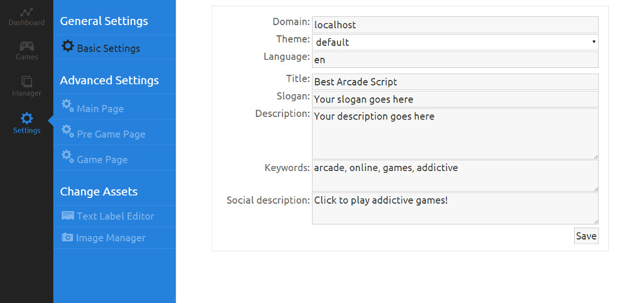The height and width of the screenshot is (303, 644).
Task: Open Games via the gamepad icon
Action: click(x=26, y=46)
